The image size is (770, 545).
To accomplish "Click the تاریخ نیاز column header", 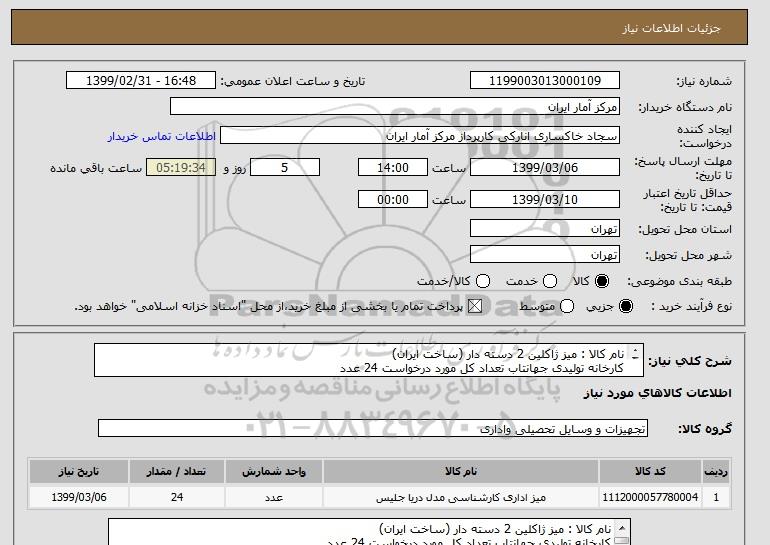I will (x=79, y=471).
